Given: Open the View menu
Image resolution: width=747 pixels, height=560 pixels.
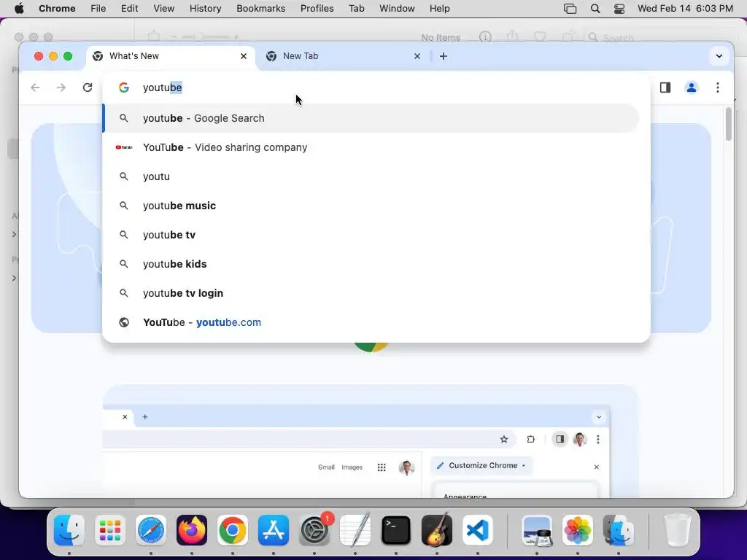Looking at the screenshot, I should tap(164, 9).
